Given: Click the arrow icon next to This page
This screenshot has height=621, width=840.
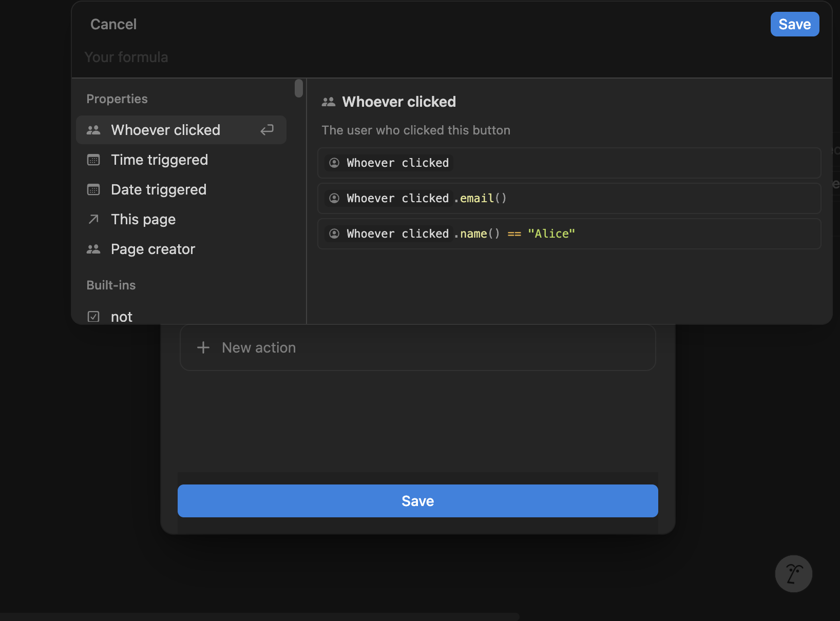Looking at the screenshot, I should 93,219.
